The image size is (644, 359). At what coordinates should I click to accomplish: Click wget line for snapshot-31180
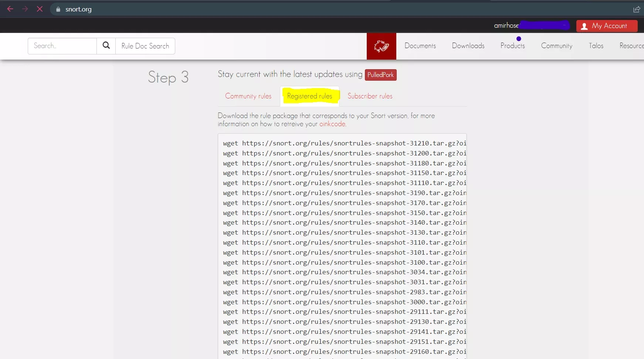click(345, 163)
